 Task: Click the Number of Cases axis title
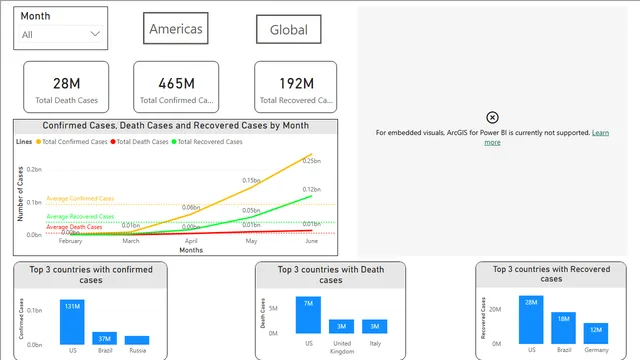point(20,194)
